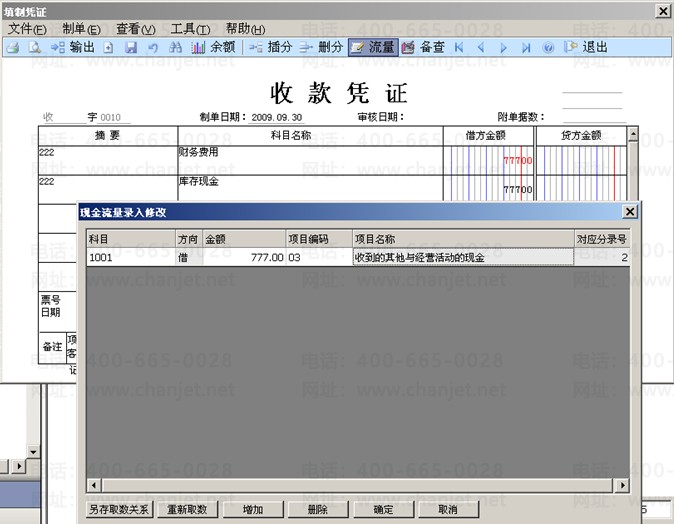Click the voucher table scroll up arrow
Viewport: 674px width, 524px height.
(x=633, y=134)
